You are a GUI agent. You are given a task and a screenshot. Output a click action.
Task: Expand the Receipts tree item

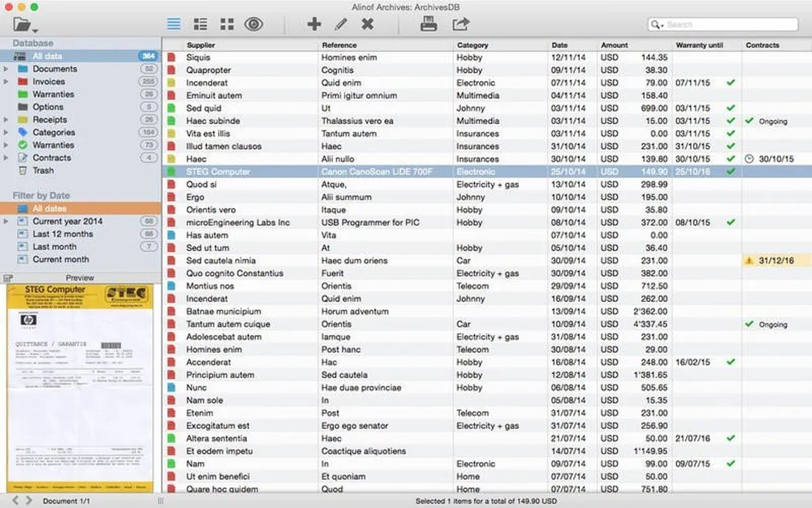pyautogui.click(x=6, y=120)
